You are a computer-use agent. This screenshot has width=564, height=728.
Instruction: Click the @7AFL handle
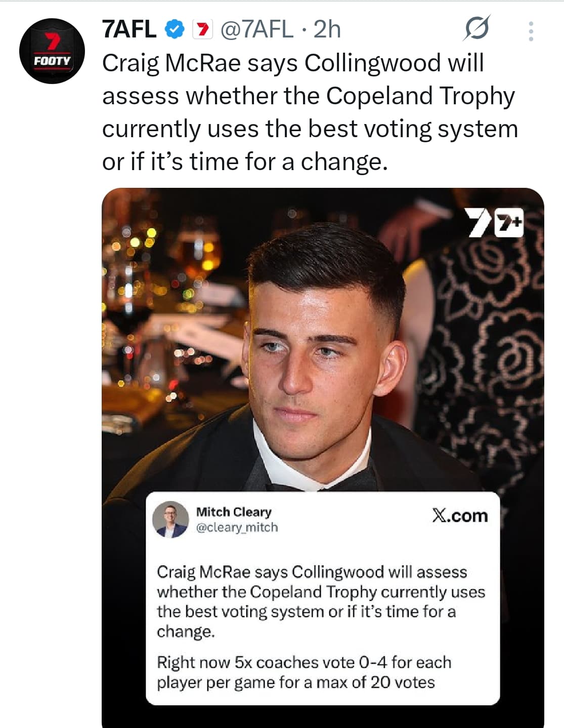pos(256,29)
